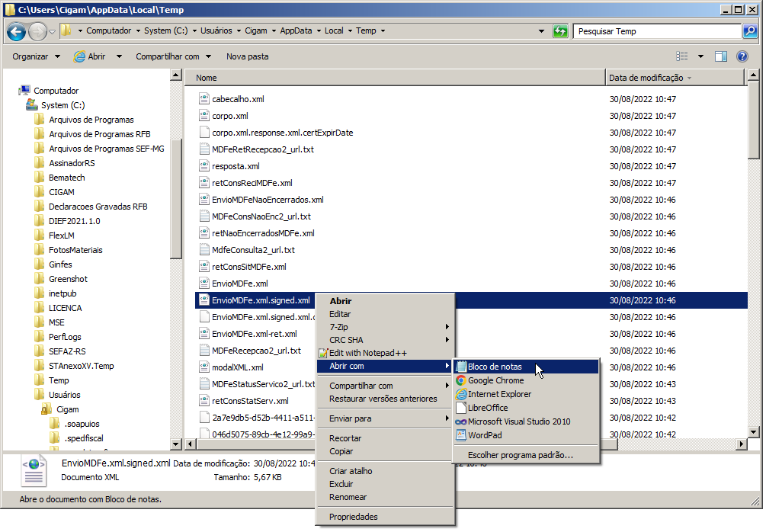Choose LibreOffice in Abrir com submenu
The width and height of the screenshot is (766, 532).
tap(527, 408)
